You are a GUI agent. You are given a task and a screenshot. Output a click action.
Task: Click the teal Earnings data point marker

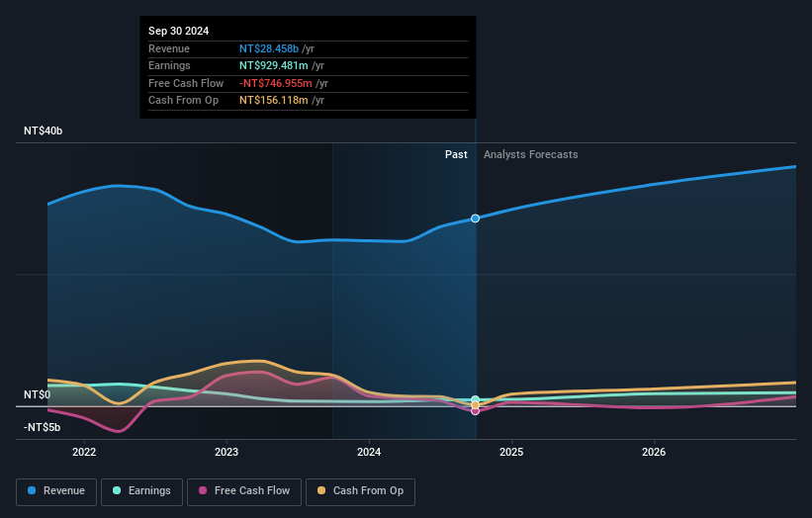click(x=475, y=399)
